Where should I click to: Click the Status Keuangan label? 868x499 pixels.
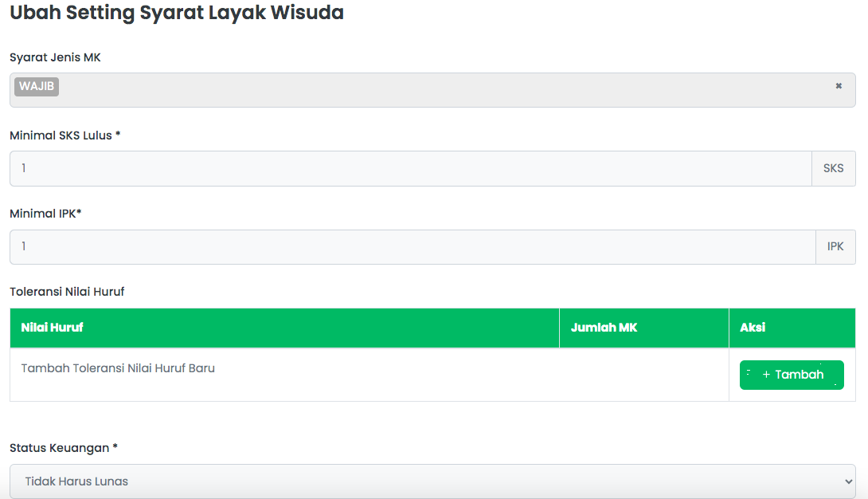pos(63,448)
